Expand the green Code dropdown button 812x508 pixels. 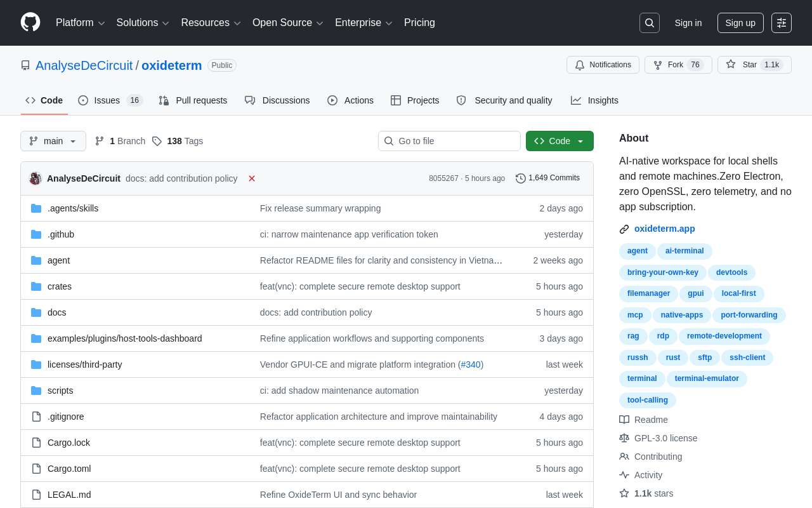(560, 141)
